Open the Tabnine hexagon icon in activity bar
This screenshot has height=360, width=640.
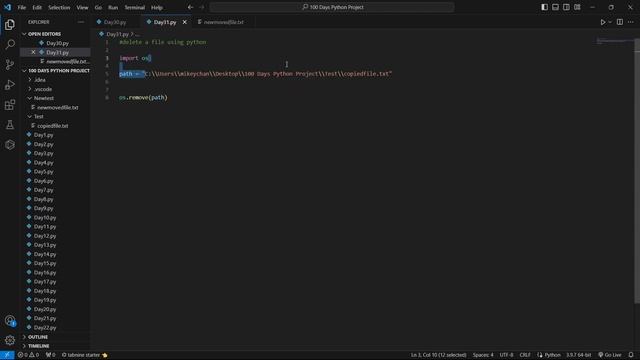tap(10, 144)
